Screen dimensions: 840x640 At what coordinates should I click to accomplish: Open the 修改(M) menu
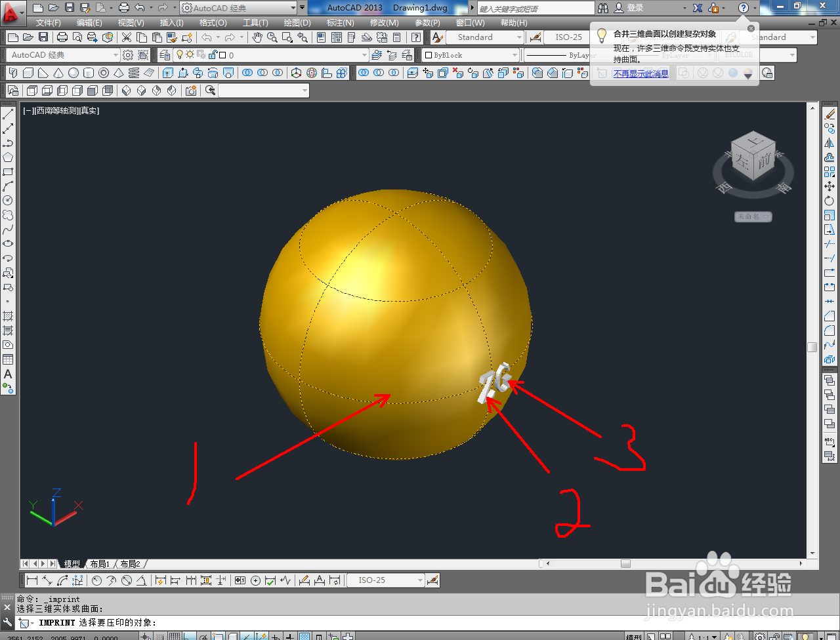(x=384, y=23)
